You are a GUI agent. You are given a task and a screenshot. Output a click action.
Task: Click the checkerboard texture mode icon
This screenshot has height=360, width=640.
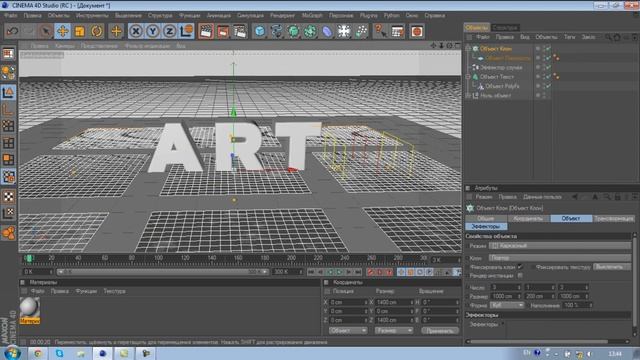coord(8,196)
